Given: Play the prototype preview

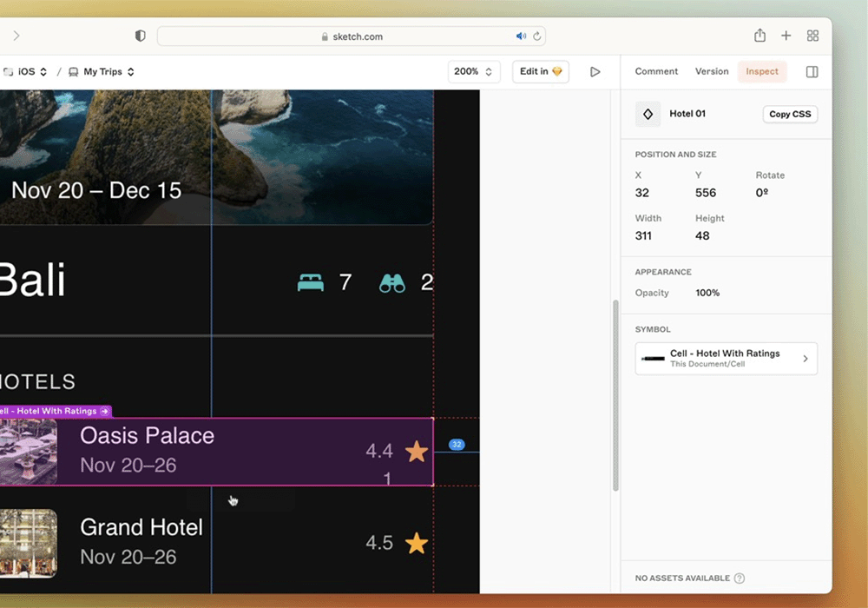Looking at the screenshot, I should tap(595, 72).
